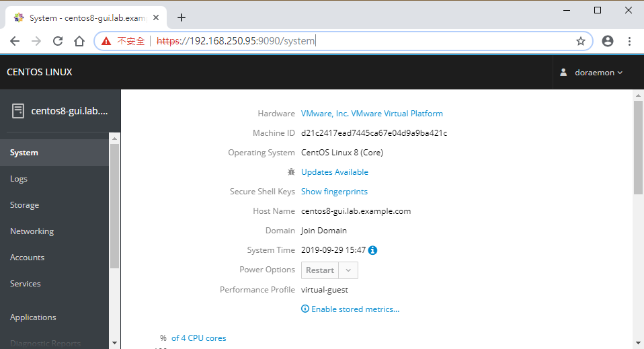Click the CentOS Linux 8 (Core) text
The width and height of the screenshot is (644, 349).
pos(342,153)
